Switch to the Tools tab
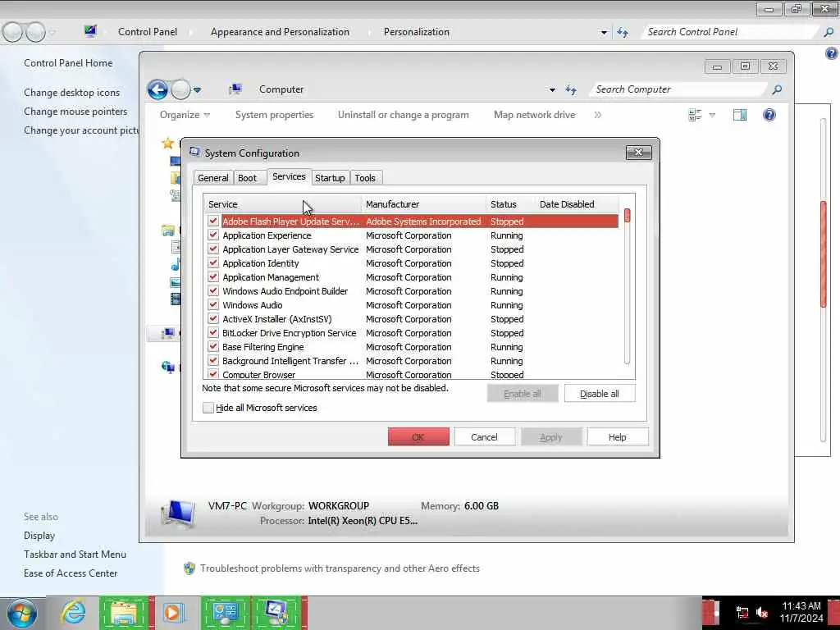This screenshot has width=840, height=630. [x=365, y=178]
